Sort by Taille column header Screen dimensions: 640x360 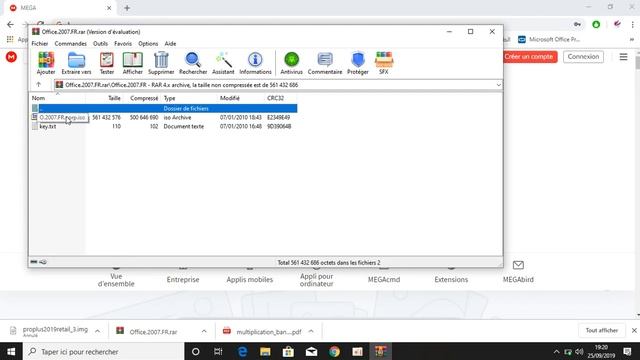[x=114, y=98]
